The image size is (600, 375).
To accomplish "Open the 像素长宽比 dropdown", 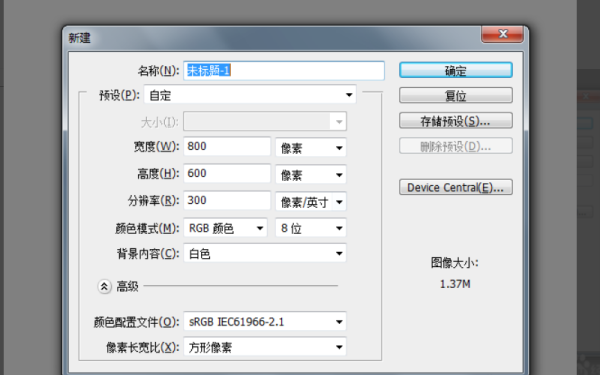I will (x=265, y=347).
